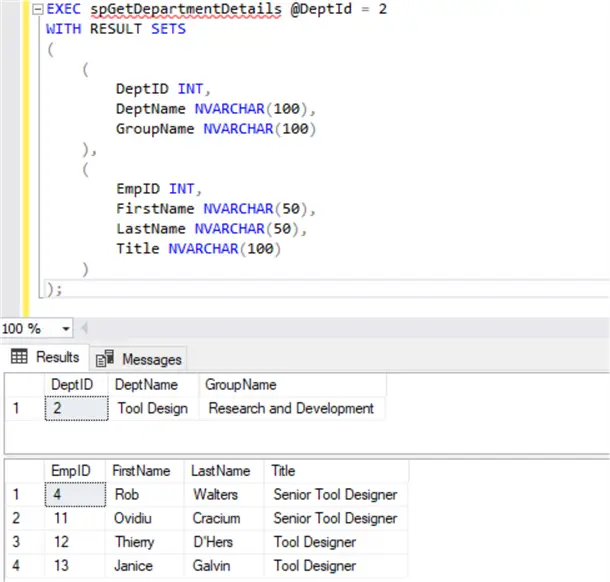
Task: Open the 100 % zoom dropdown
Action: (66, 329)
